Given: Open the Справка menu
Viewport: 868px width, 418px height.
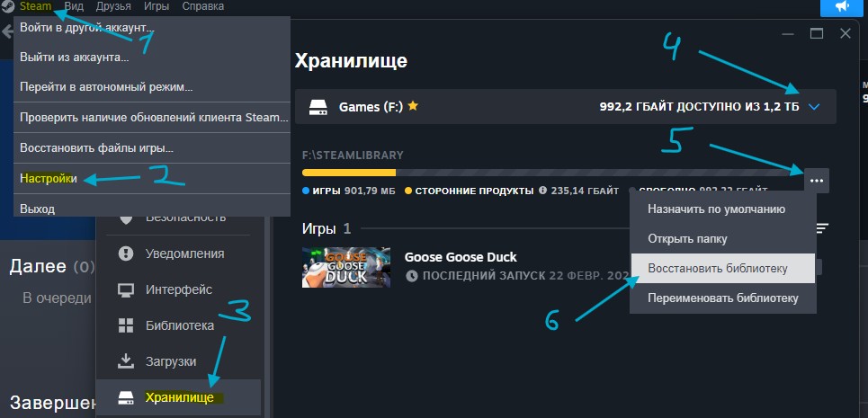Looking at the screenshot, I should [203, 6].
